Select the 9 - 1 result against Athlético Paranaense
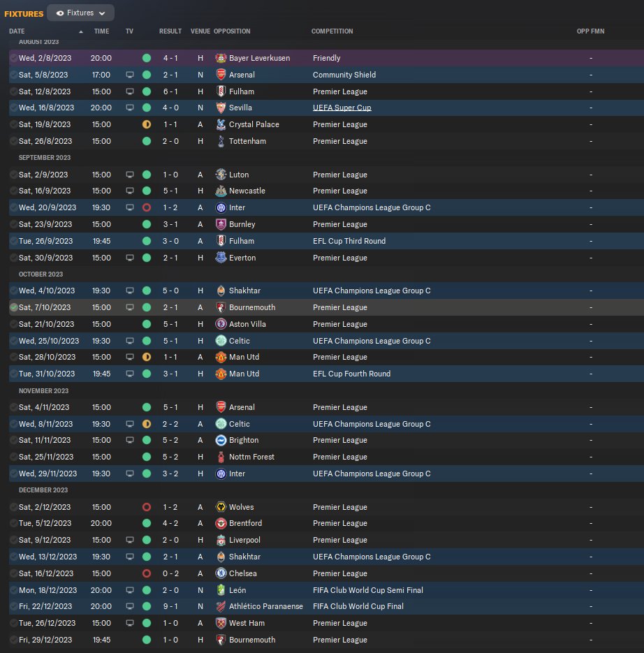 pos(170,606)
